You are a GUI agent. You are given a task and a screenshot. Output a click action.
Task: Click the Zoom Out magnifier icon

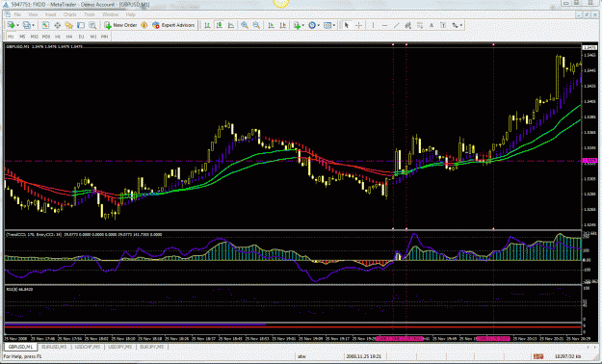256,25
